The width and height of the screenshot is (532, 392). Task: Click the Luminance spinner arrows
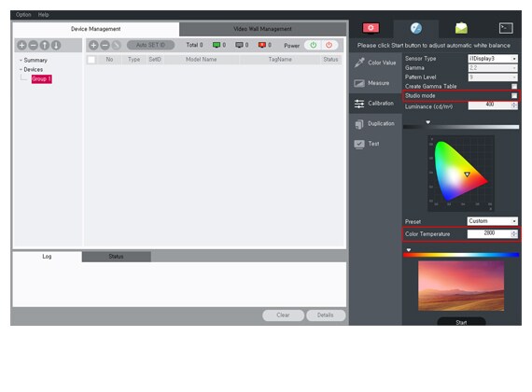click(514, 105)
